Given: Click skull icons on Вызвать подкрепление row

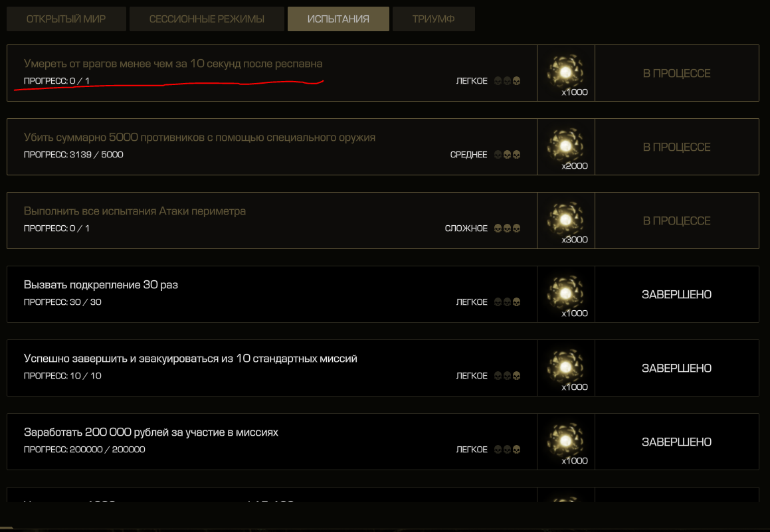Looking at the screenshot, I should [x=508, y=302].
